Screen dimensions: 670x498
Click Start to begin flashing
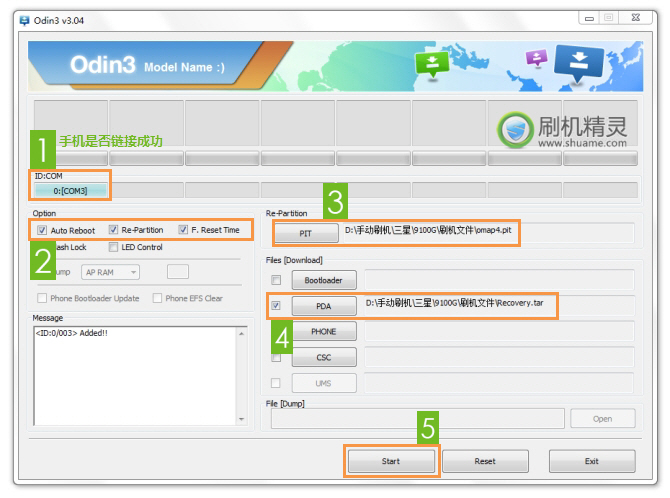391,461
